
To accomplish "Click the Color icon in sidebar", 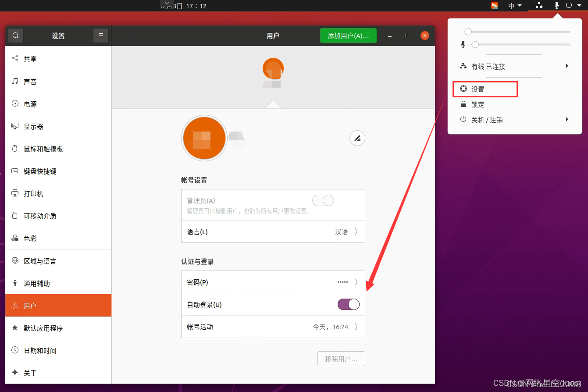I will click(15, 238).
